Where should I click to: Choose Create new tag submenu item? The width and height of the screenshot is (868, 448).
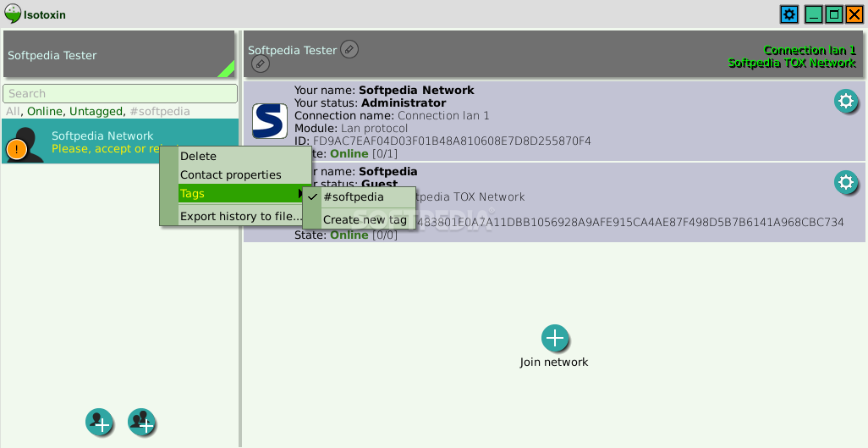tap(365, 219)
